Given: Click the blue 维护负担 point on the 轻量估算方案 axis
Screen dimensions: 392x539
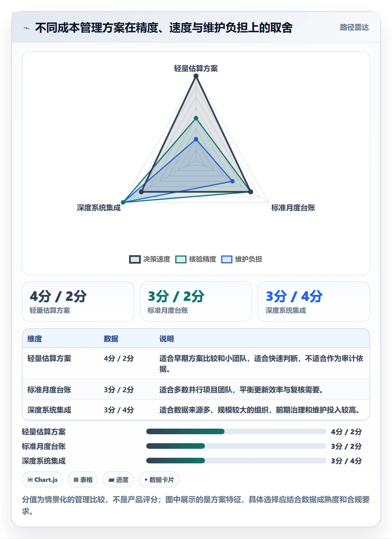Looking at the screenshot, I should pos(196,139).
